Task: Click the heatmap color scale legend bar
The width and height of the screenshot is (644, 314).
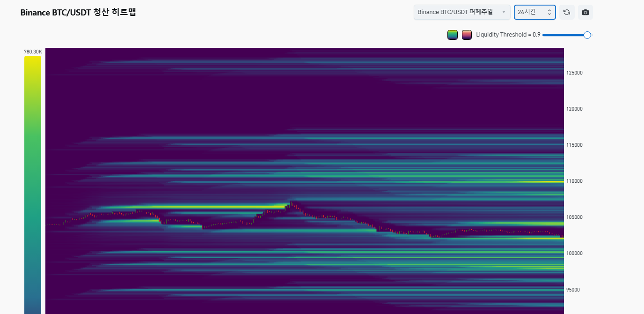Action: click(x=33, y=185)
